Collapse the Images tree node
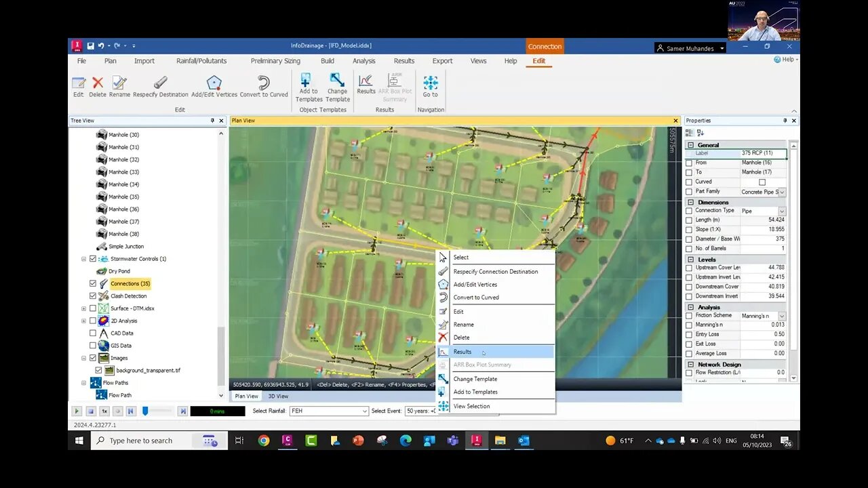Image resolution: width=868 pixels, height=488 pixels. click(84, 358)
